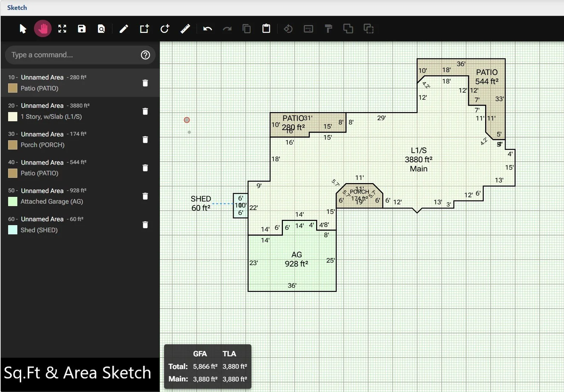The image size is (564, 392).
Task: Click the 29' wall dimension label
Action: pos(381,118)
